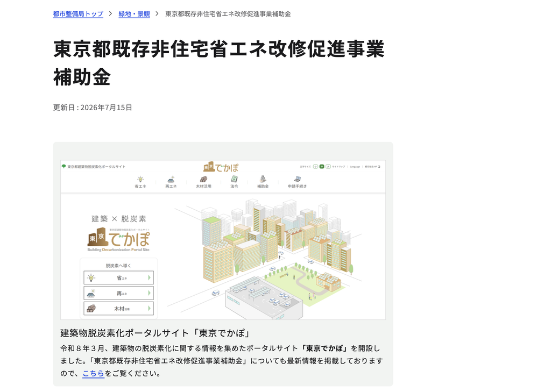Screen dimensions: 551x392
Task: Go to the 緑地・景観 breadcrumb link
Action: tap(134, 13)
